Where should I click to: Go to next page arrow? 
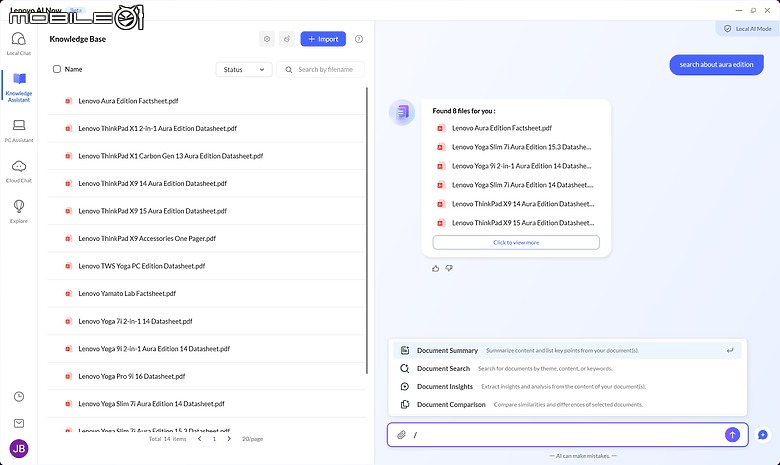pyautogui.click(x=229, y=439)
